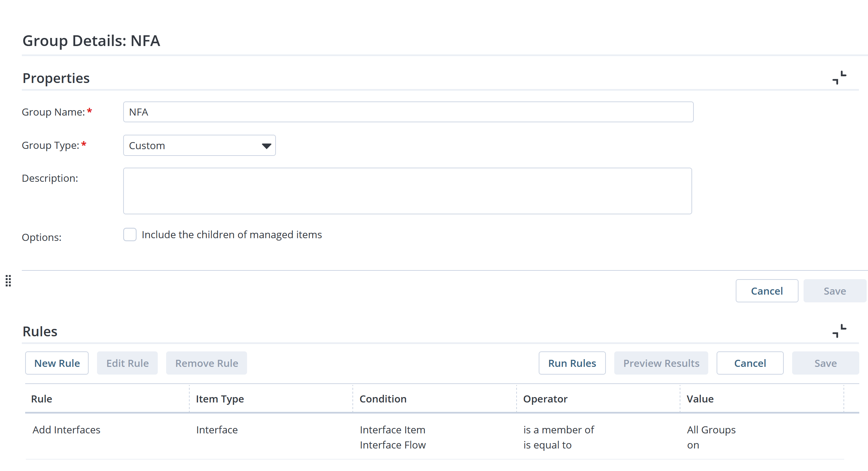Edit the selected rule
This screenshot has height=471, width=868.
pyautogui.click(x=127, y=363)
